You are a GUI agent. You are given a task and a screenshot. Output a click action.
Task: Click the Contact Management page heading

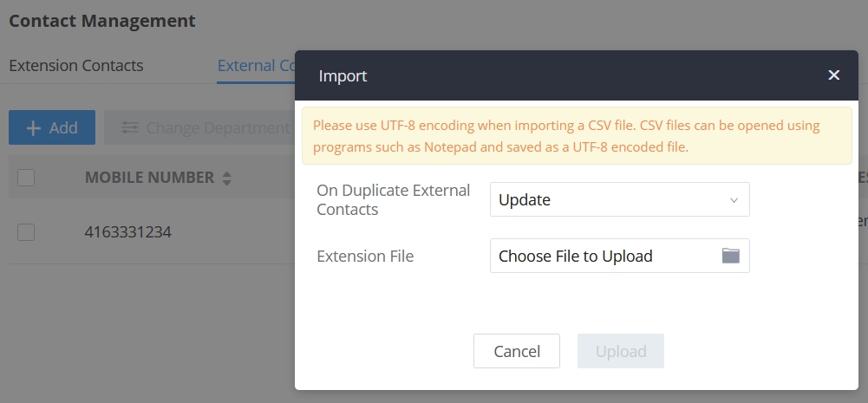[x=102, y=21]
